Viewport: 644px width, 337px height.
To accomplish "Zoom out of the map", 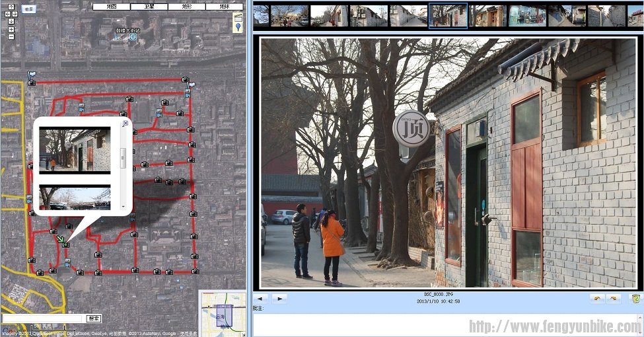I will 11,36.
